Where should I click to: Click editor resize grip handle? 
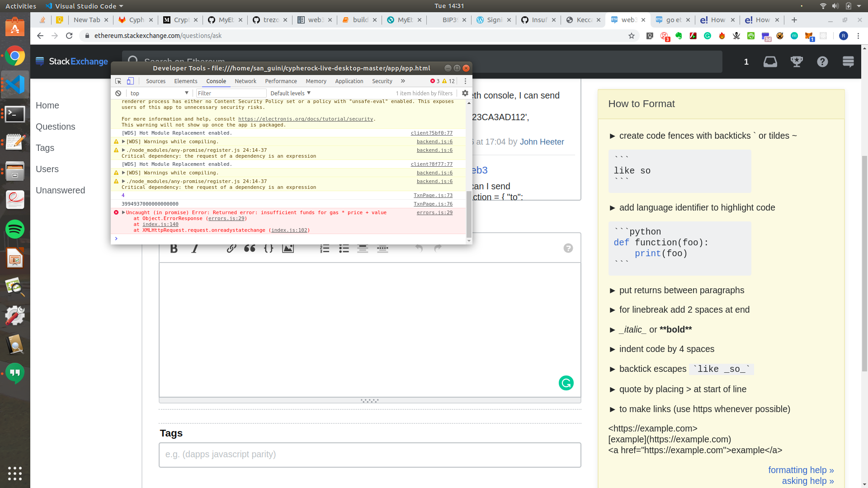pyautogui.click(x=370, y=400)
